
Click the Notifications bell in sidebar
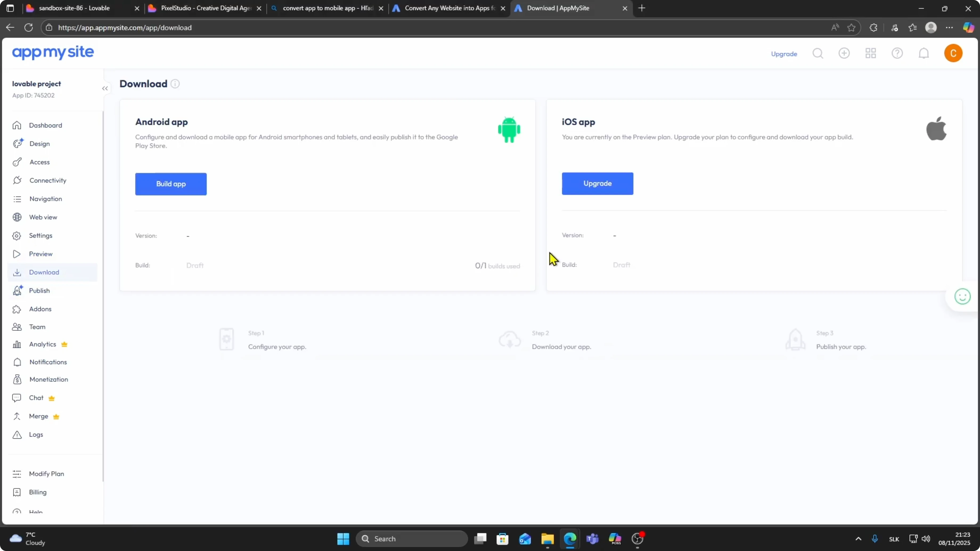point(17,362)
